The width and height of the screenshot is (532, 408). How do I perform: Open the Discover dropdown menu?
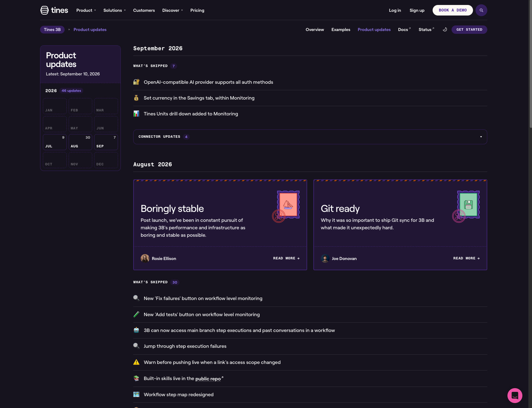(173, 10)
